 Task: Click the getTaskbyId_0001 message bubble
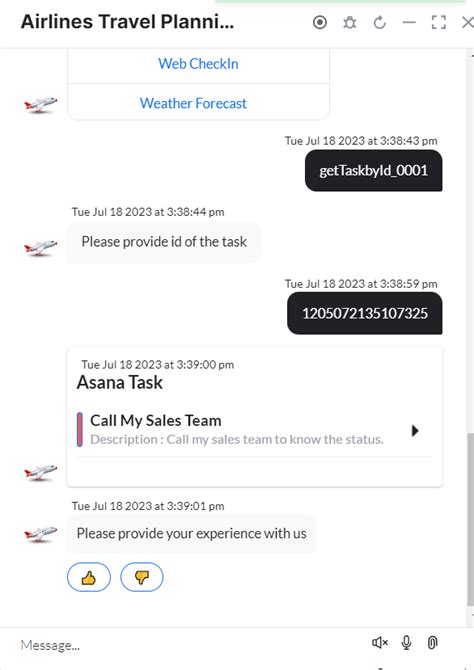tap(374, 170)
